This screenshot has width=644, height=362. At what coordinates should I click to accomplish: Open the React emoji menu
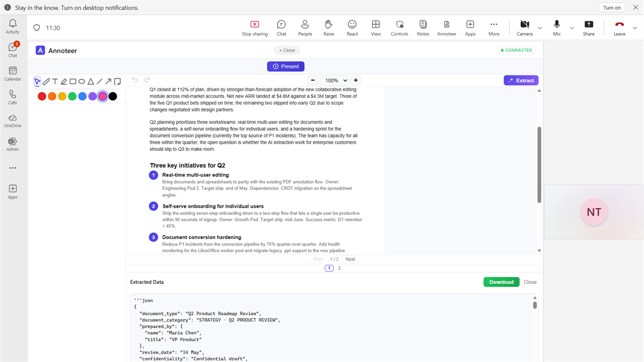click(352, 28)
